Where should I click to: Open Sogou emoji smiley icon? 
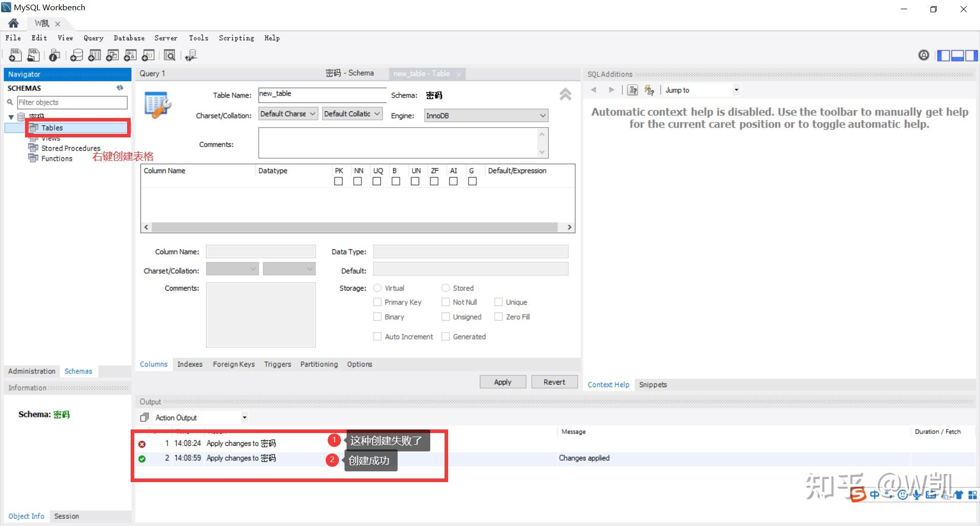click(x=903, y=494)
